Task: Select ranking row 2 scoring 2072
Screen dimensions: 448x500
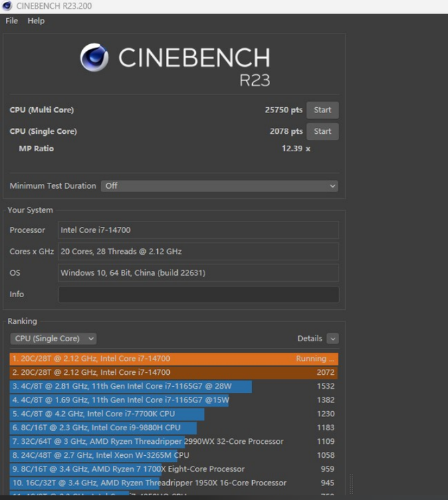Action: (x=174, y=372)
